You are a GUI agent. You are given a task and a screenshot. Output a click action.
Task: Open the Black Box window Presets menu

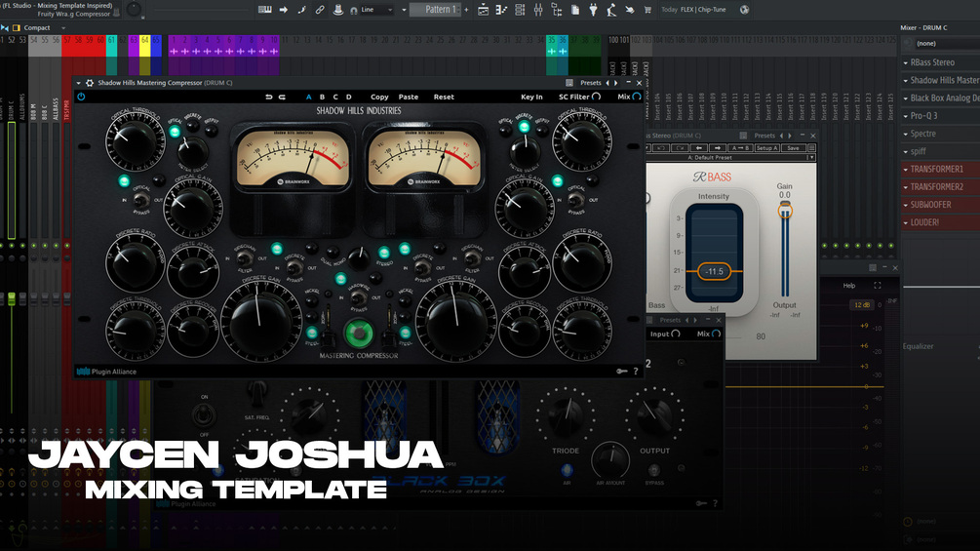pyautogui.click(x=670, y=320)
